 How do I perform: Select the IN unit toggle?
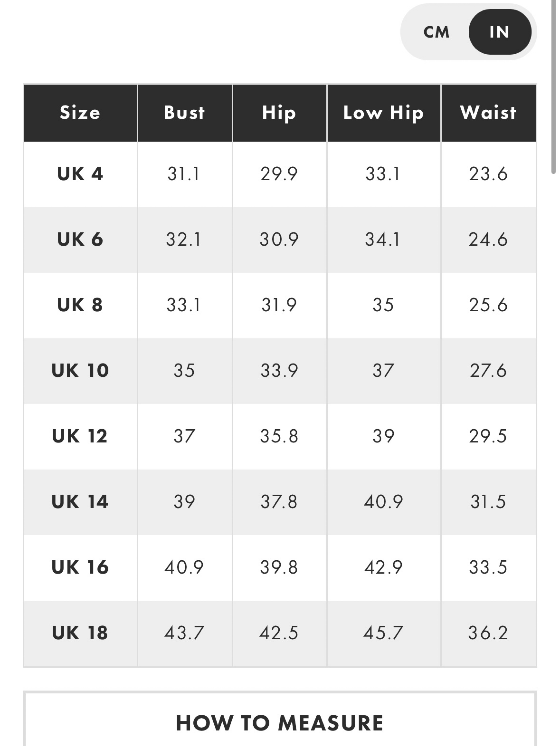pos(500,32)
